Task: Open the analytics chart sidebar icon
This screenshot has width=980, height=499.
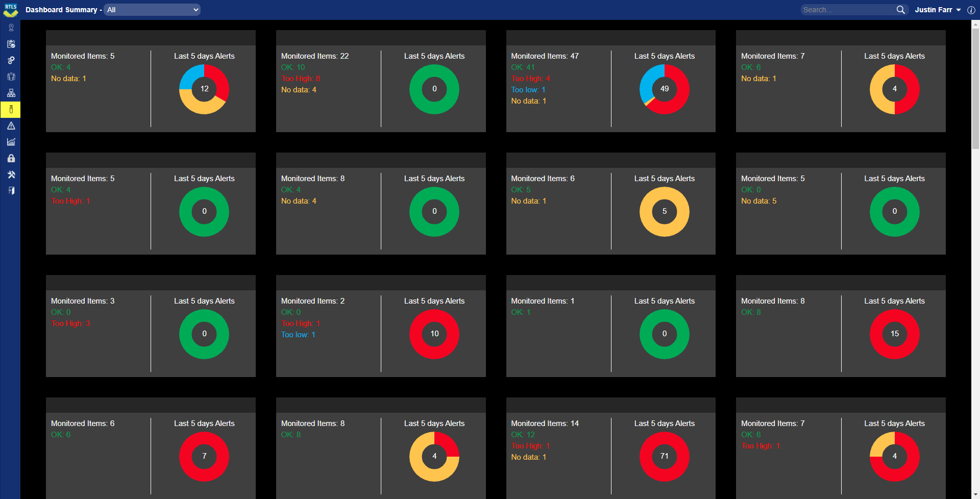Action: tap(11, 142)
